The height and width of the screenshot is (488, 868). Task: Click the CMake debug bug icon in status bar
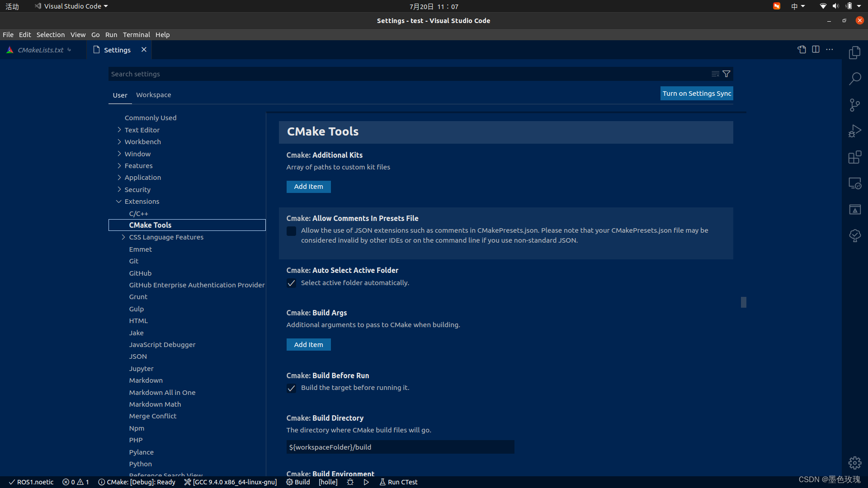tap(350, 482)
